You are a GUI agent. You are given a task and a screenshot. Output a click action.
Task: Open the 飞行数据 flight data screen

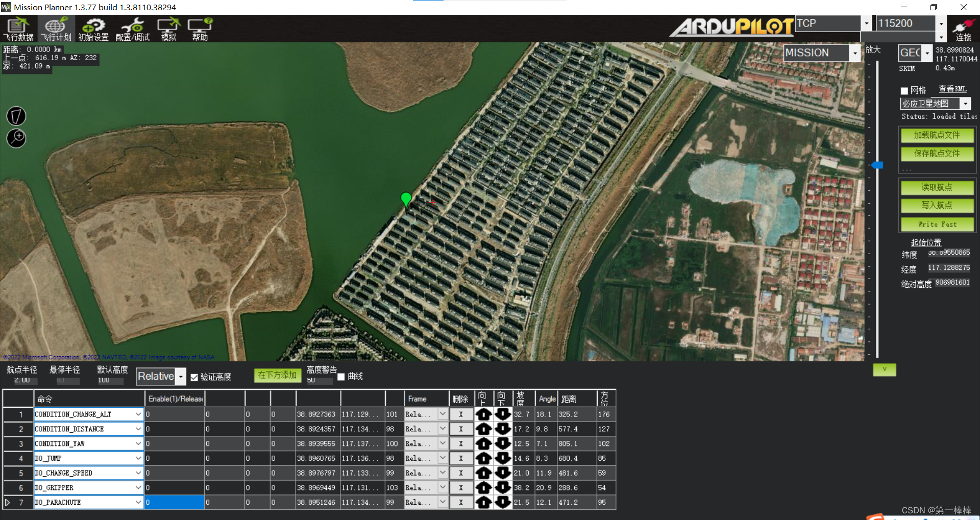pos(18,29)
